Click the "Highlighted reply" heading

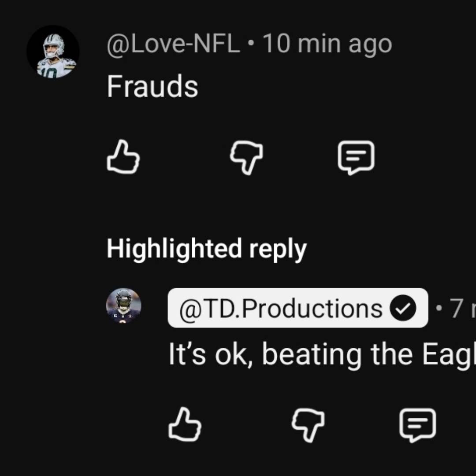206,249
